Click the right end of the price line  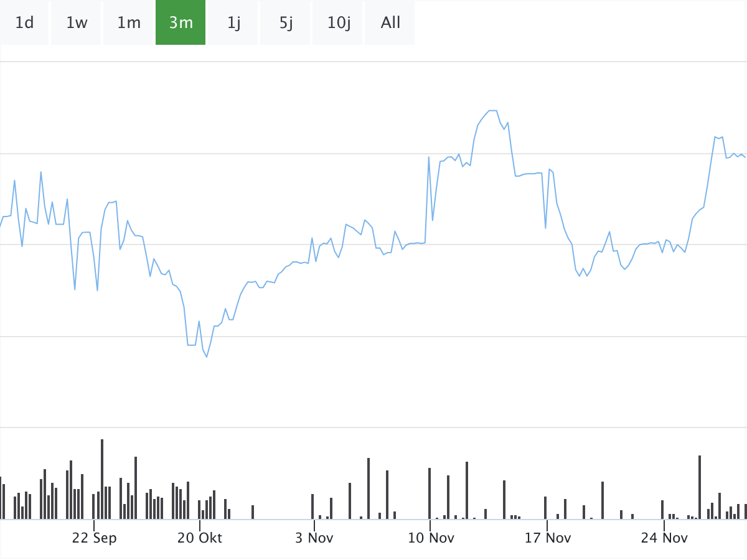(x=745, y=156)
